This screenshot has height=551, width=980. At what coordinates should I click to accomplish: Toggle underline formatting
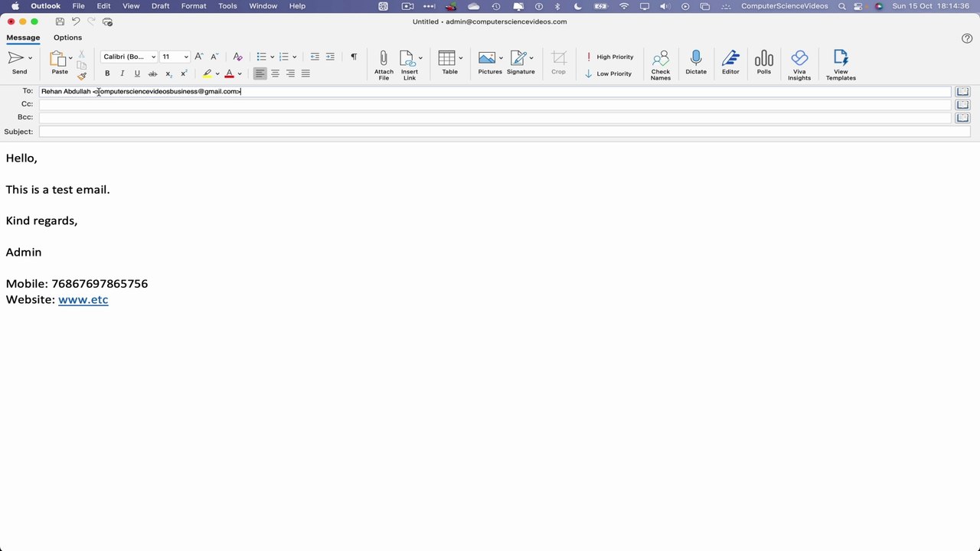(x=137, y=73)
